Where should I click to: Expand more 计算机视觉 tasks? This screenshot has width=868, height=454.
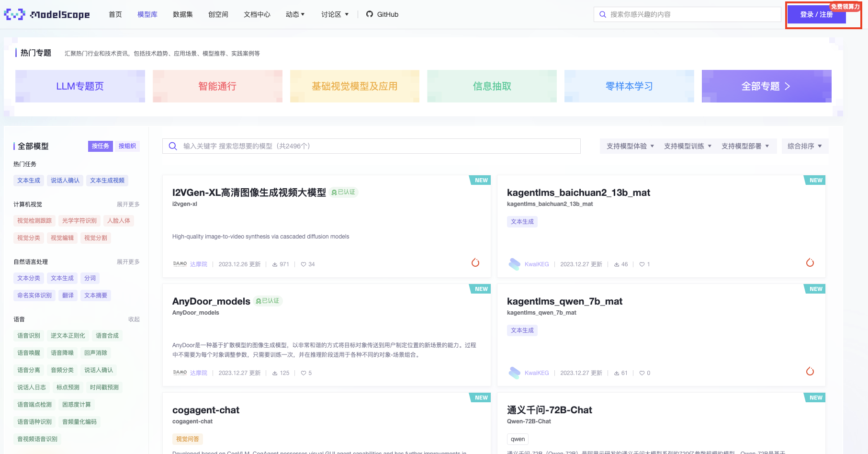(128, 204)
